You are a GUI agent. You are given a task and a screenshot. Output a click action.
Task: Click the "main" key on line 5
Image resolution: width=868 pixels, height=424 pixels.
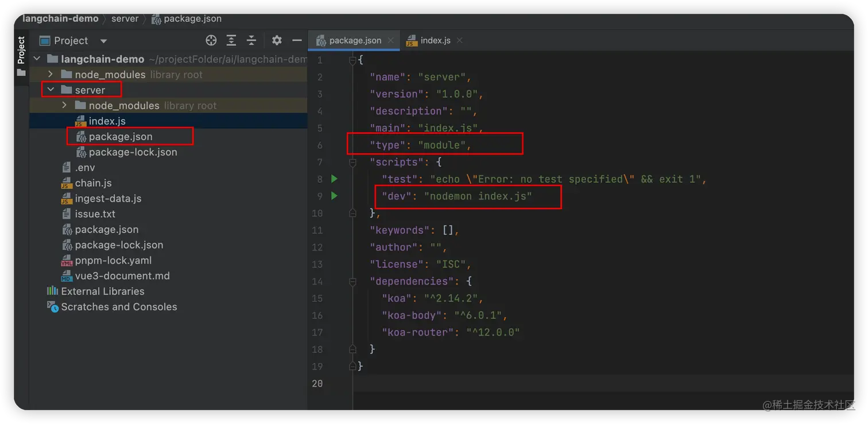pos(388,128)
